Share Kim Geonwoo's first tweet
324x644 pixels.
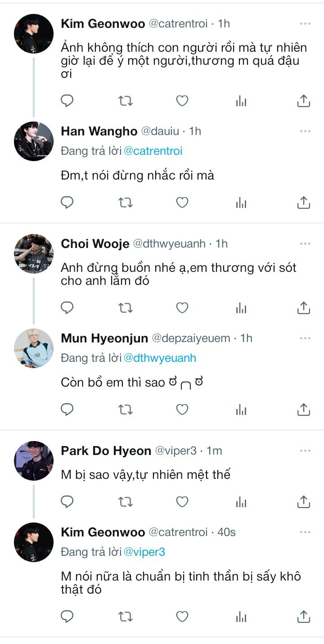[304, 101]
